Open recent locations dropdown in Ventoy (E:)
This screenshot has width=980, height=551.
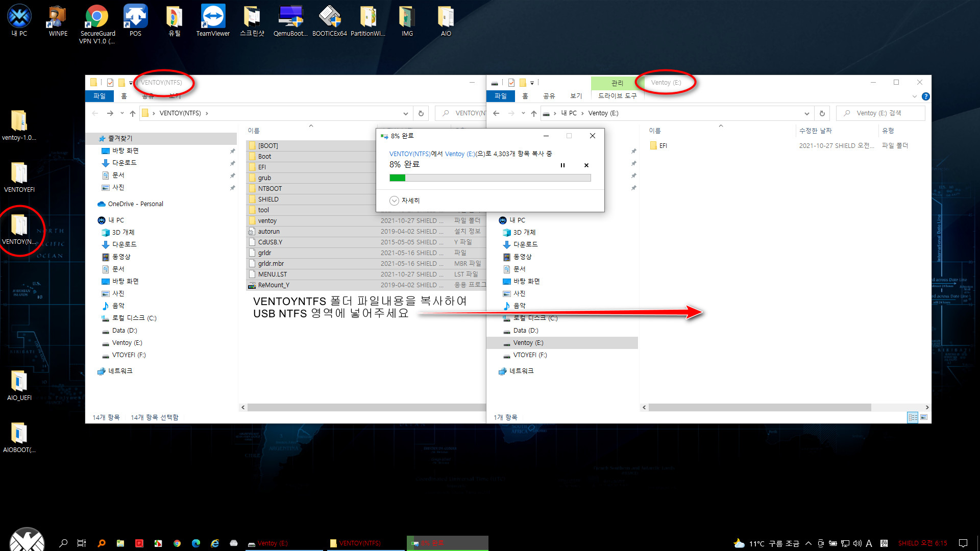pos(523,113)
